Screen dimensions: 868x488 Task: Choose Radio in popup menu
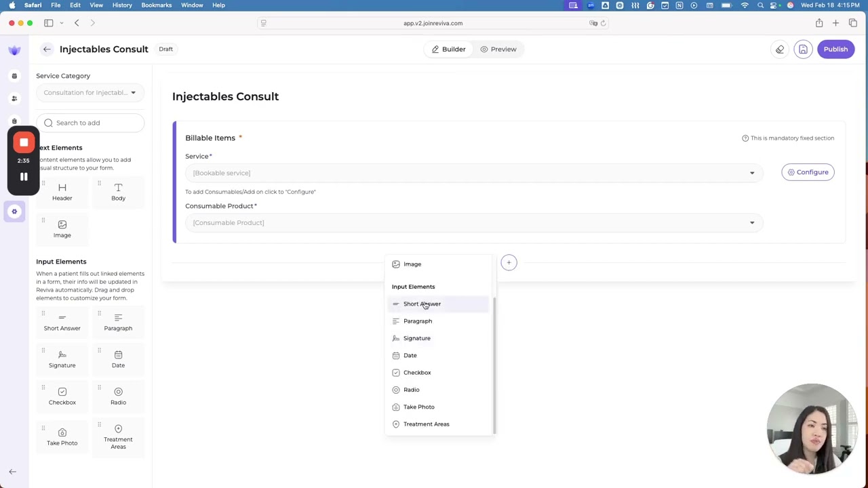point(439,390)
